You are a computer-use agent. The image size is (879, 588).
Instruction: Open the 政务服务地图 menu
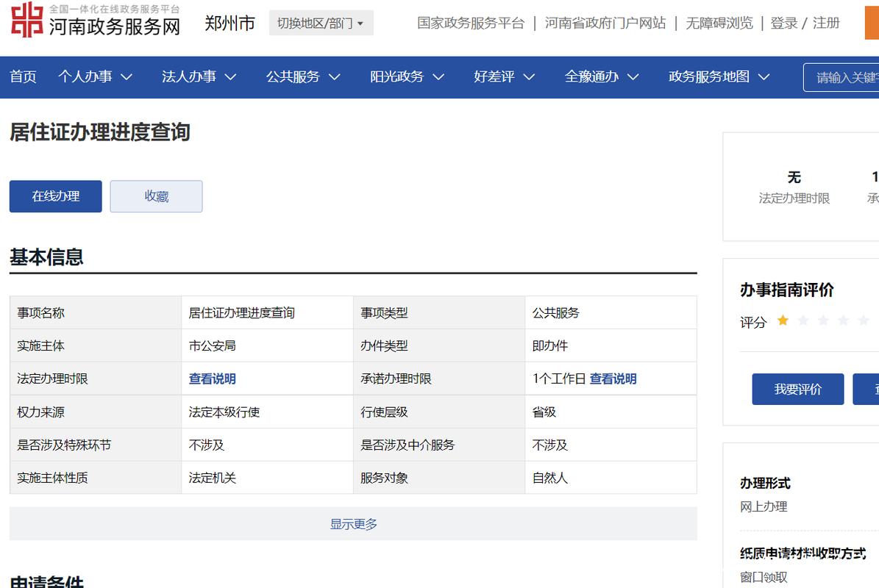[719, 77]
